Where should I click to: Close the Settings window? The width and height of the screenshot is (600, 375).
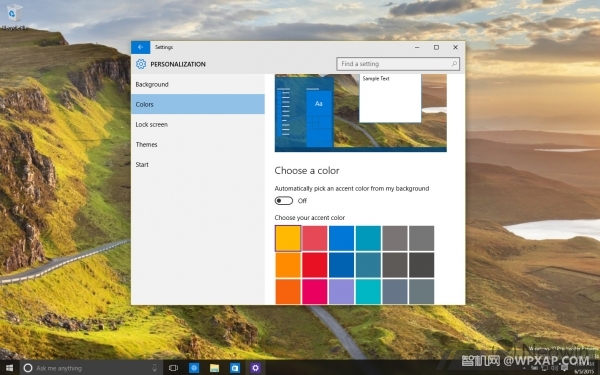(455, 47)
